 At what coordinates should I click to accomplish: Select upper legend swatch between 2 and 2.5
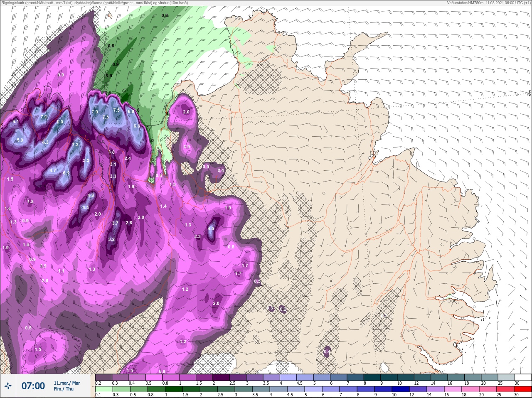(x=222, y=377)
